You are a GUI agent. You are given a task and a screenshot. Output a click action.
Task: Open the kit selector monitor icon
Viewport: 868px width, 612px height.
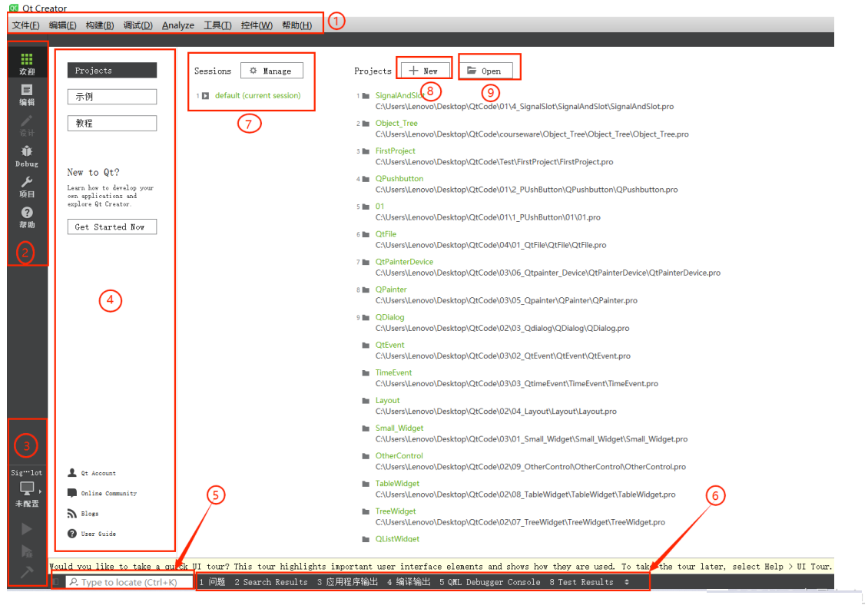pyautogui.click(x=27, y=488)
